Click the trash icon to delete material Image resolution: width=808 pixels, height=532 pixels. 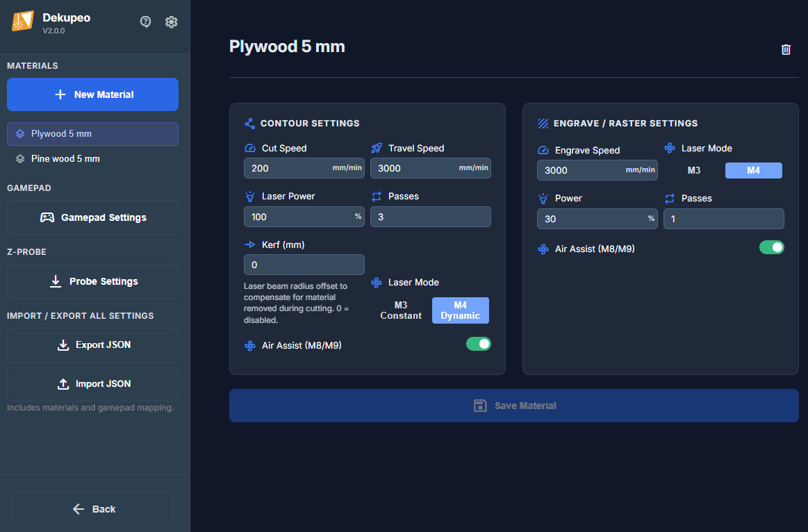click(x=786, y=49)
